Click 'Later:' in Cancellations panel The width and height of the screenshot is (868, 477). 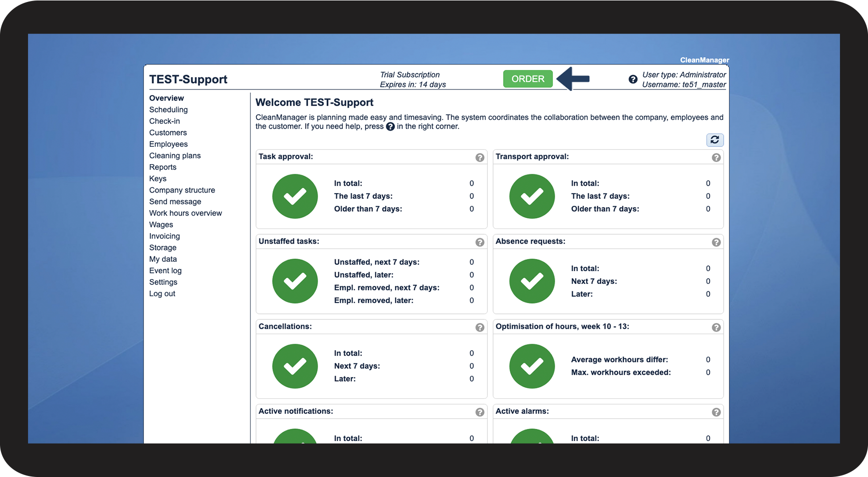coord(345,379)
